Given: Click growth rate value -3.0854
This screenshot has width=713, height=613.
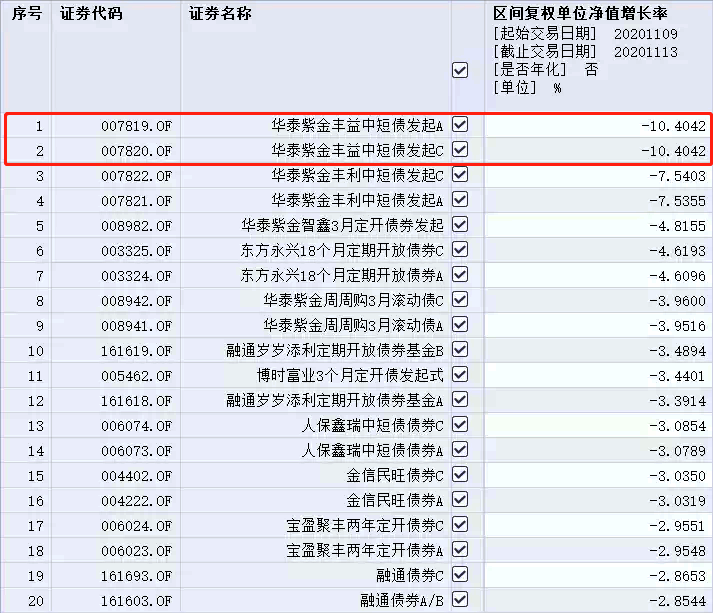Looking at the screenshot, I should click(678, 426).
